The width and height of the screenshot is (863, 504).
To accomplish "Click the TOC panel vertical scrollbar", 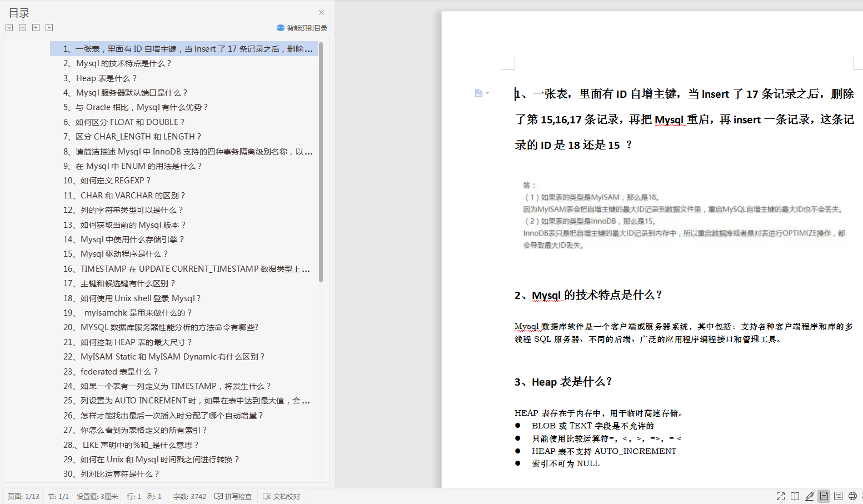I will coord(321,162).
